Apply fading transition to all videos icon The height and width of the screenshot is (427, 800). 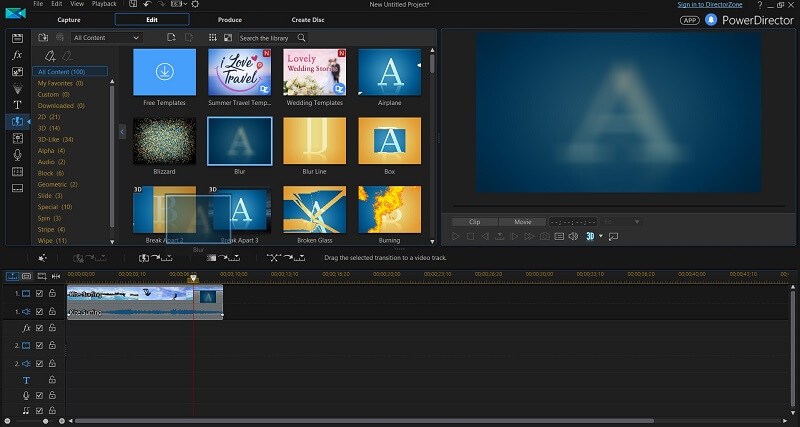(x=224, y=258)
